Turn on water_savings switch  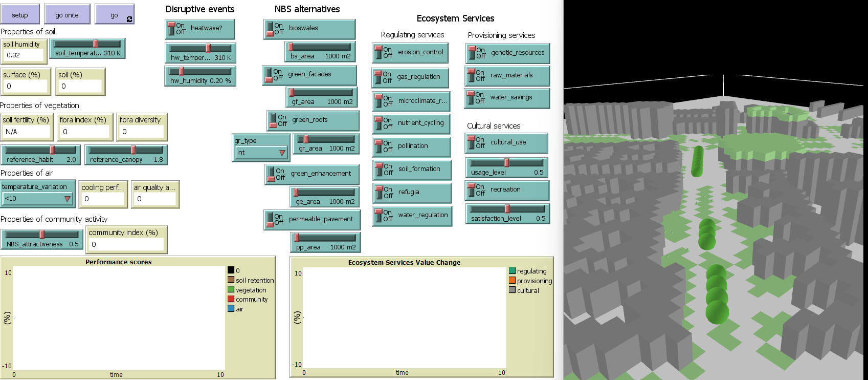point(507,98)
